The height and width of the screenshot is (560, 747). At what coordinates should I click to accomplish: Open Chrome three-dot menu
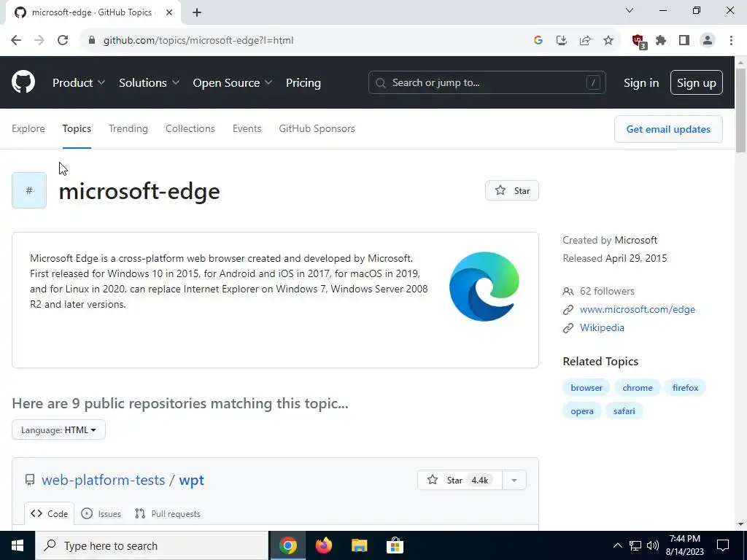731,41
